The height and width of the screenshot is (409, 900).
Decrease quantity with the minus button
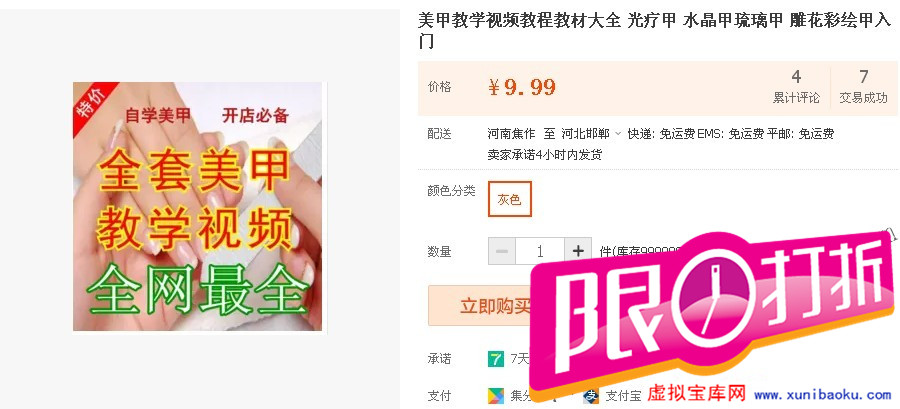[x=502, y=251]
